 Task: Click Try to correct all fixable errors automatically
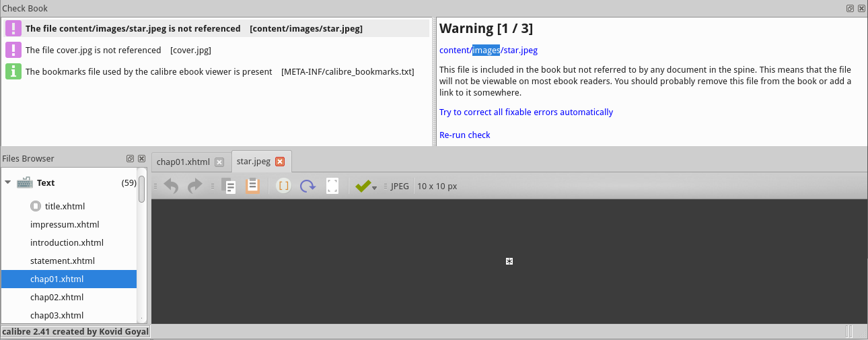click(526, 112)
